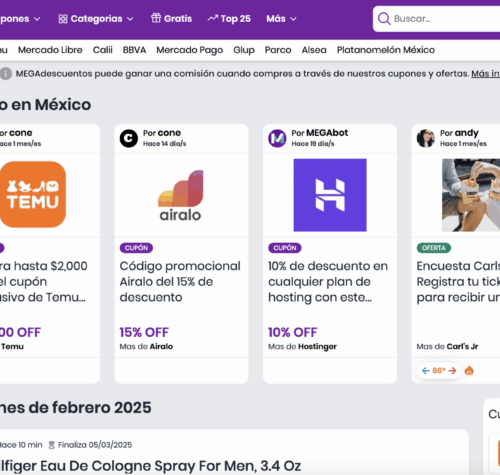The width and height of the screenshot is (500, 475).
Task: Open cone's avatar on Airalo card
Action: point(129,138)
